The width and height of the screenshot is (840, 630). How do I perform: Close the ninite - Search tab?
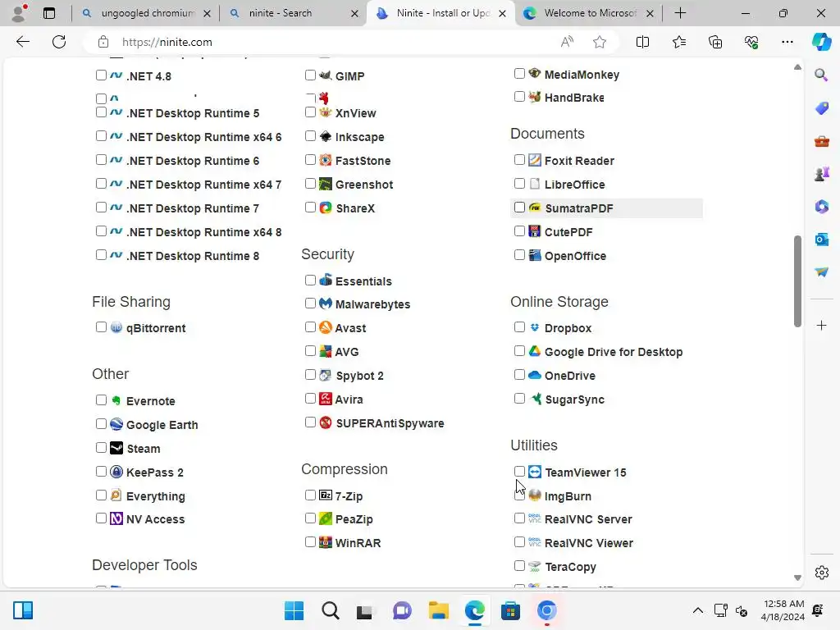click(354, 14)
